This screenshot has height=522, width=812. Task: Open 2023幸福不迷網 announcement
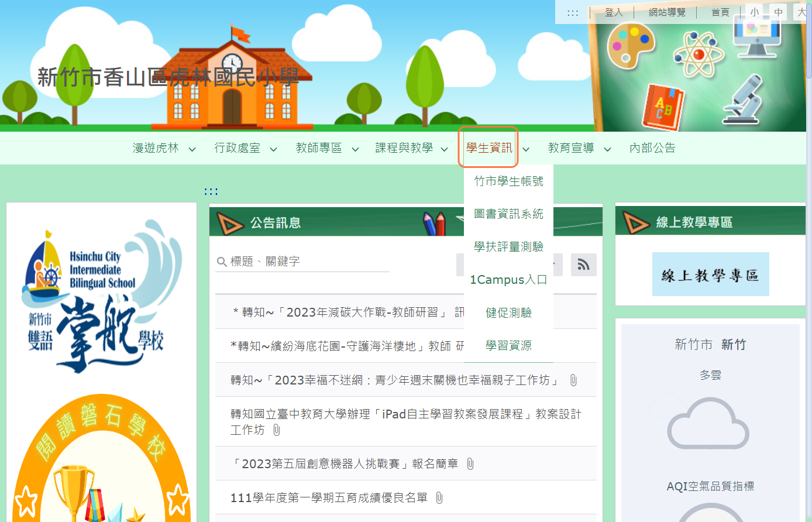point(394,380)
